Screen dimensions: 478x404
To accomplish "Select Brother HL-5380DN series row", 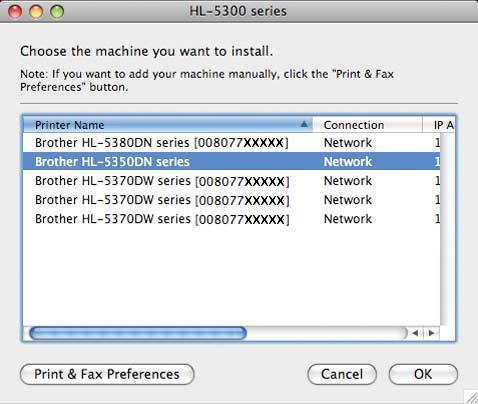I will [232, 143].
